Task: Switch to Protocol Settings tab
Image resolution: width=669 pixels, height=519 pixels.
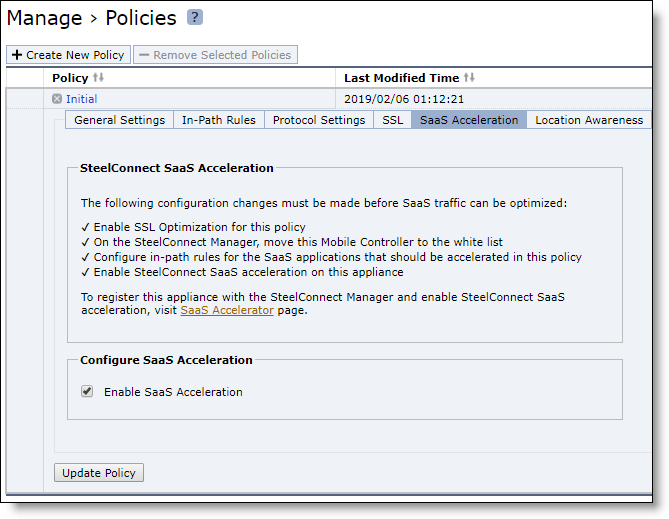Action: pos(319,120)
